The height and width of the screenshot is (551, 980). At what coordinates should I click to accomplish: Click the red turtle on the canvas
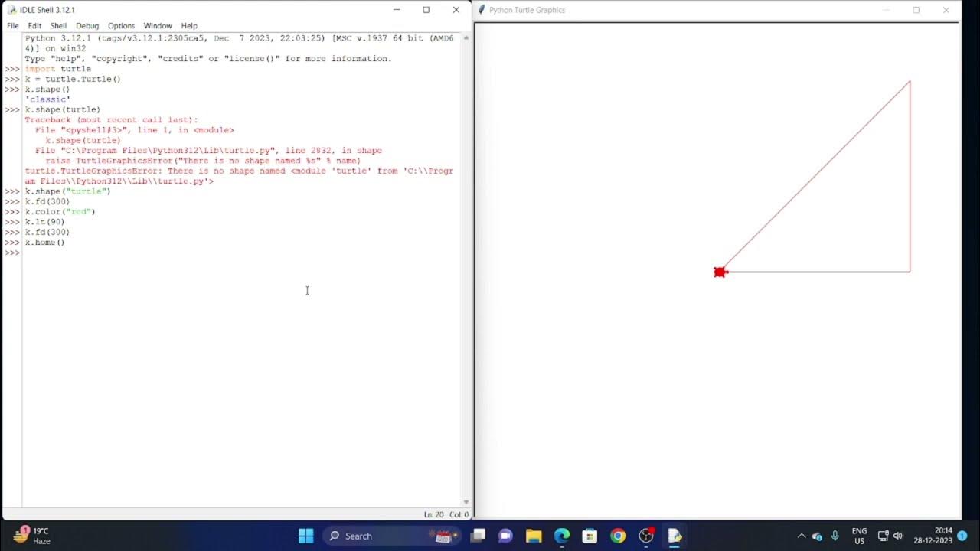coord(720,272)
